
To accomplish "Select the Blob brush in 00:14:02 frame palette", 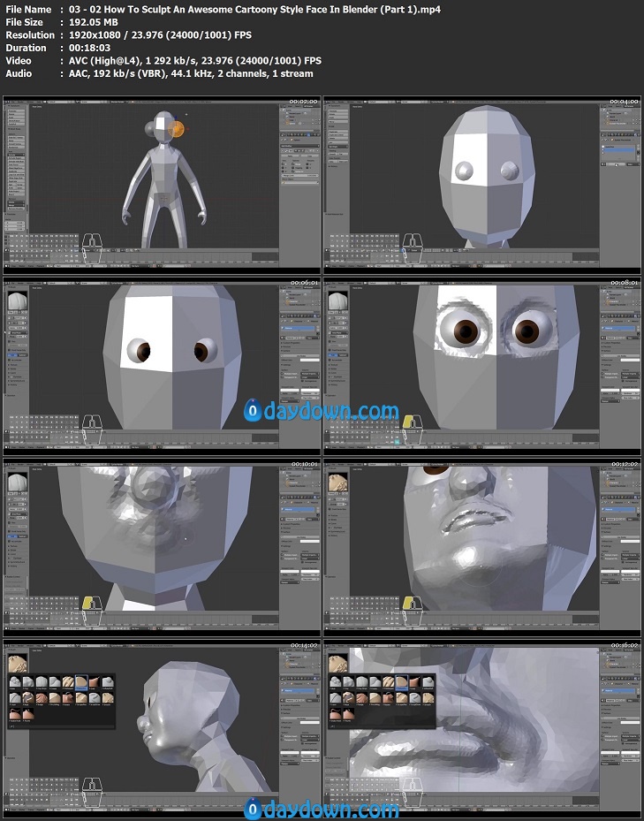I will click(15, 681).
